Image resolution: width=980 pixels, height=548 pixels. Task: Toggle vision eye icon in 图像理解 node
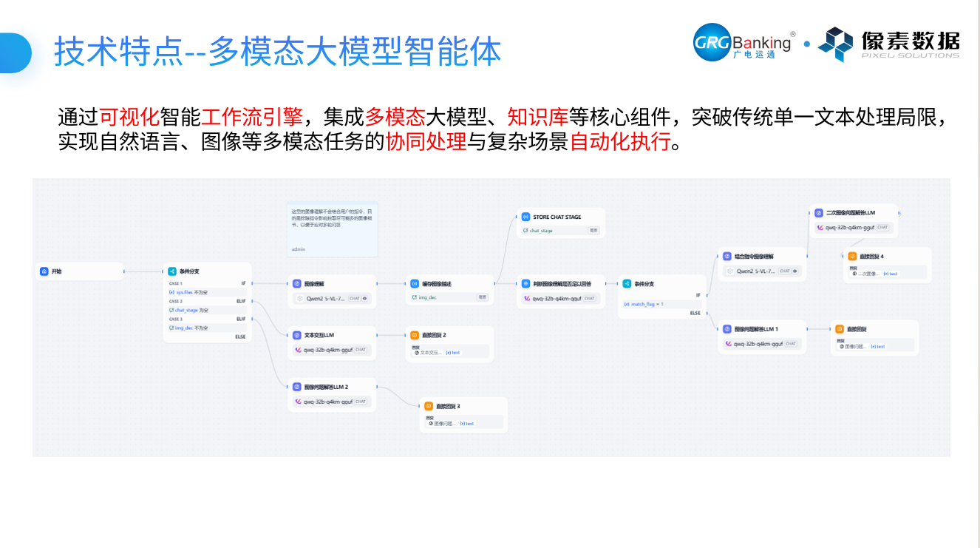pos(365,299)
